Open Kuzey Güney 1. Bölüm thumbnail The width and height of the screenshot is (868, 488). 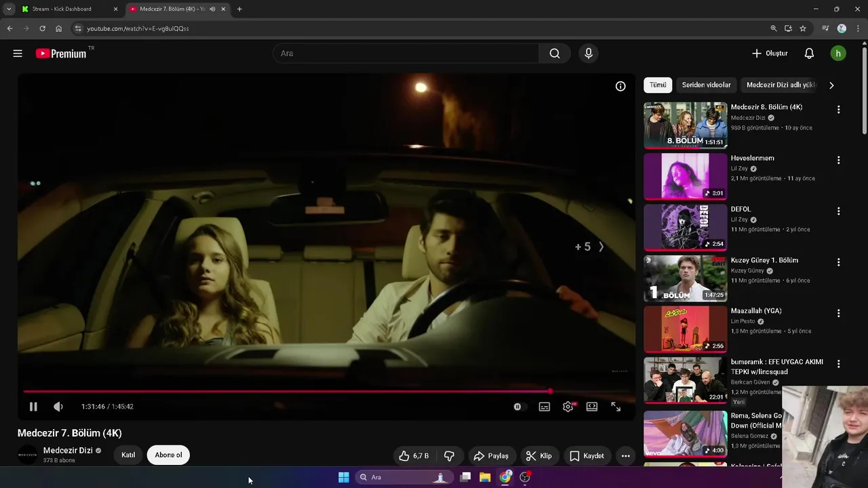[686, 278]
